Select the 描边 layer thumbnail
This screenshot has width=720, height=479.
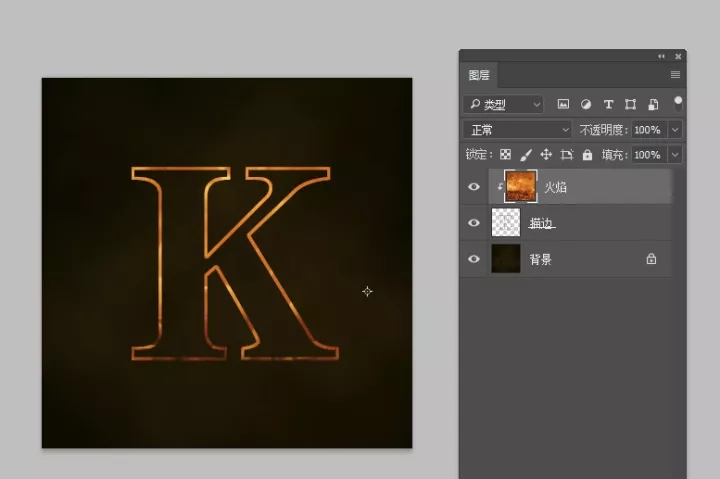(506, 222)
